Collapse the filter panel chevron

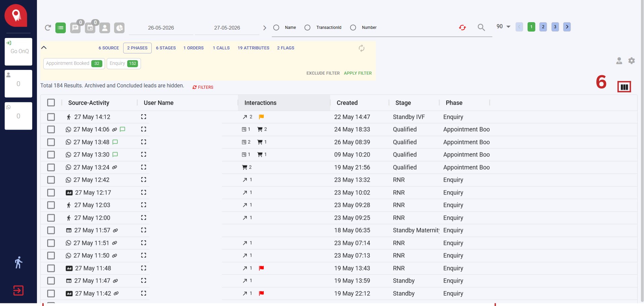pos(44,47)
